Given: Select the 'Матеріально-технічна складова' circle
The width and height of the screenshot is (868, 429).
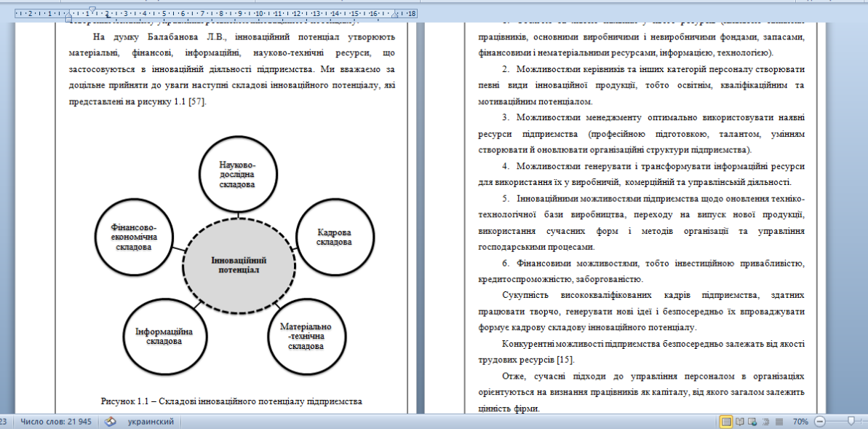Looking at the screenshot, I should pyautogui.click(x=306, y=336).
